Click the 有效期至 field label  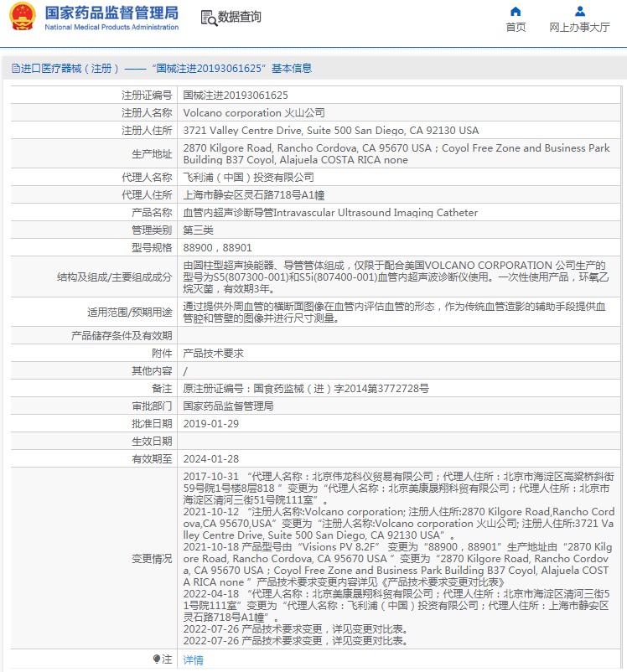[152, 459]
